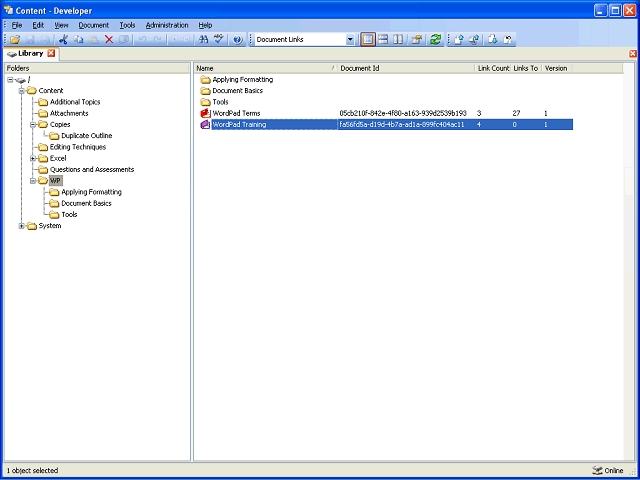Switch to horizontal split layout
This screenshot has width=640, height=480.
(x=383, y=40)
